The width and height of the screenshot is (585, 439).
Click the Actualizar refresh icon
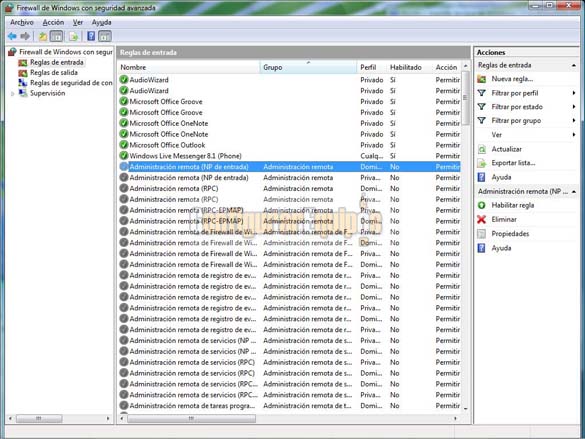[x=482, y=149]
